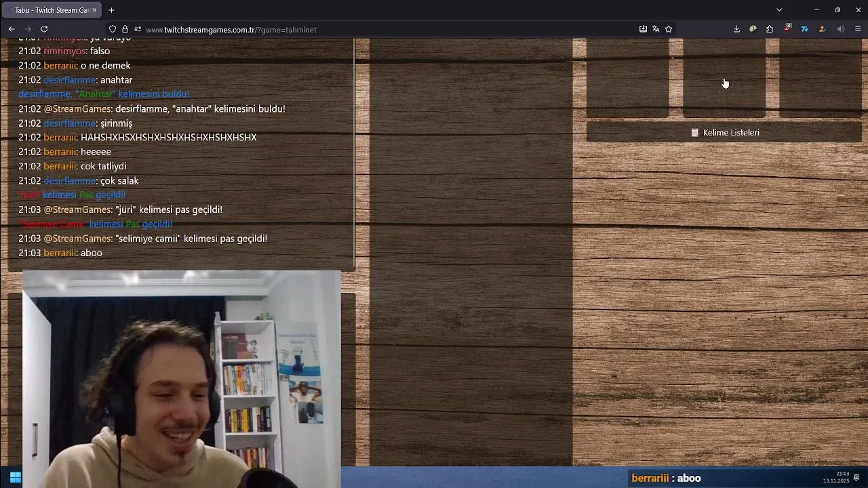
Task: Click the rimrimyos name next to 'falso'
Action: coord(64,51)
